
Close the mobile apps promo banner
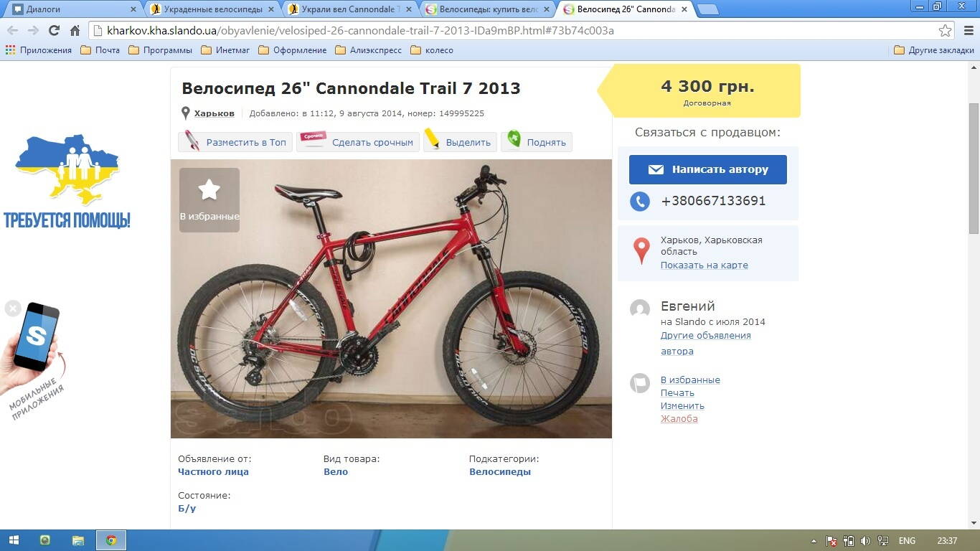coord(13,309)
